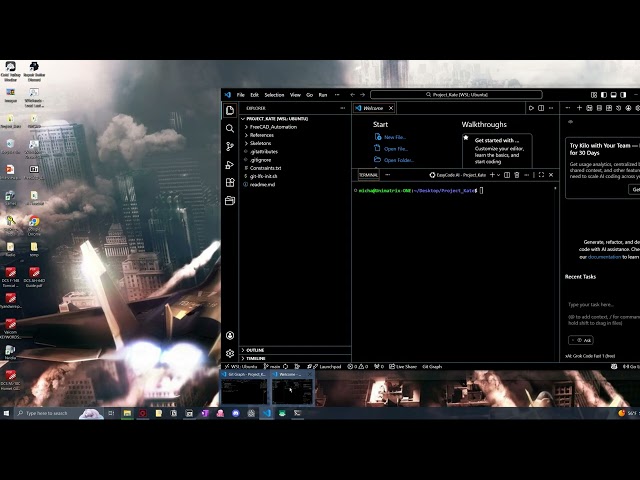This screenshot has width=640, height=480.
Task: Click the DCS F-14B Tomcat PDF shortcut
Action: point(11,277)
